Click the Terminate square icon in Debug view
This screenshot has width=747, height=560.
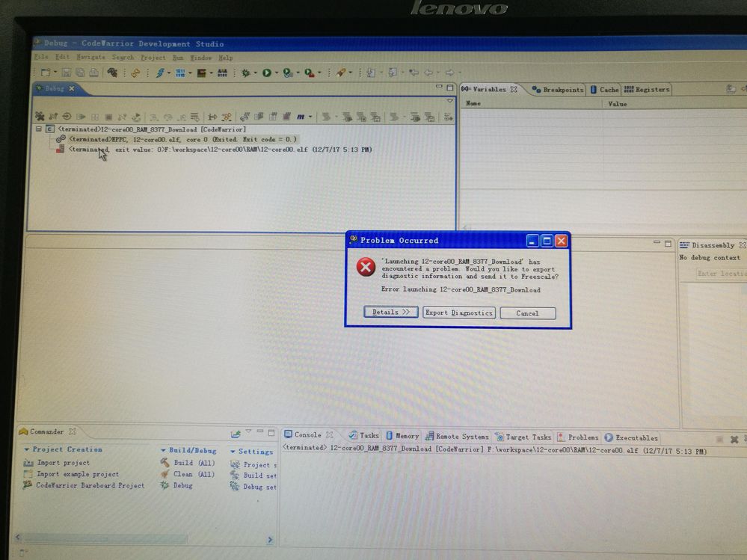pos(108,117)
